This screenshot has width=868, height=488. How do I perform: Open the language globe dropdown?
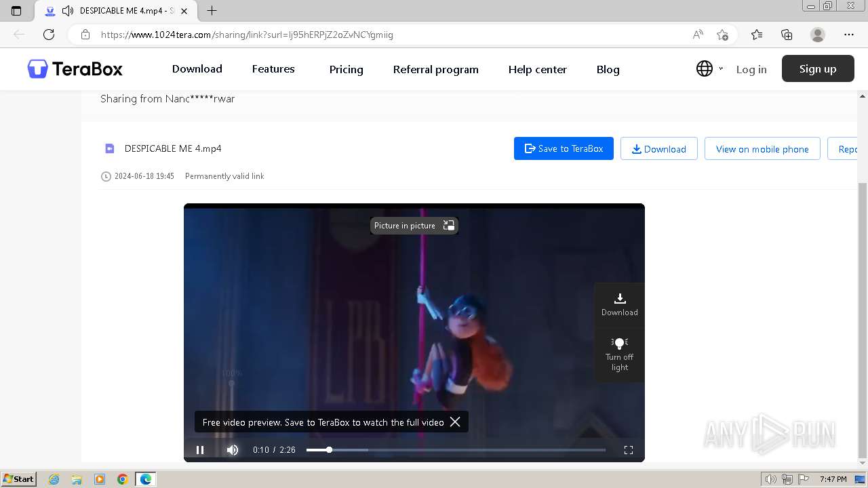click(709, 68)
